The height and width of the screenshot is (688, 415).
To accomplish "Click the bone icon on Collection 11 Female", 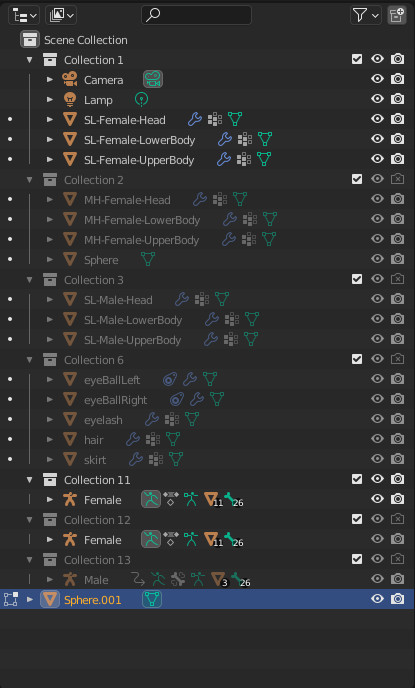I will pyautogui.click(x=233, y=499).
